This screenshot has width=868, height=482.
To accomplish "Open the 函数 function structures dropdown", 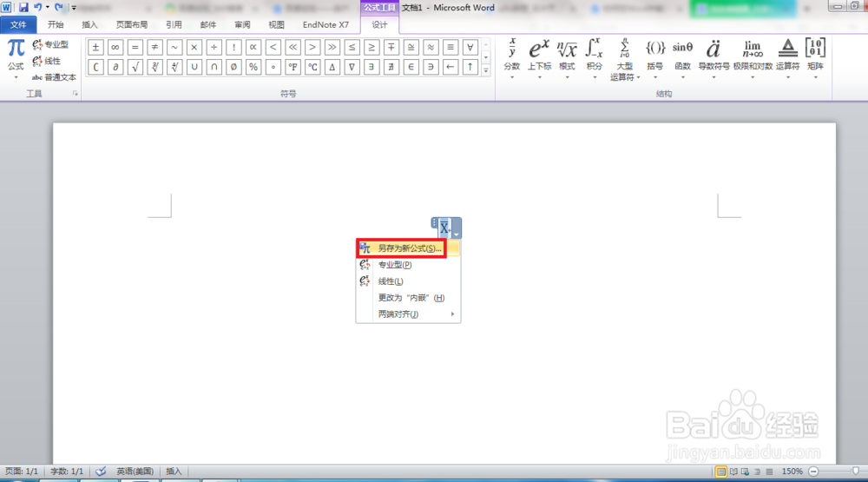I will pos(682,60).
